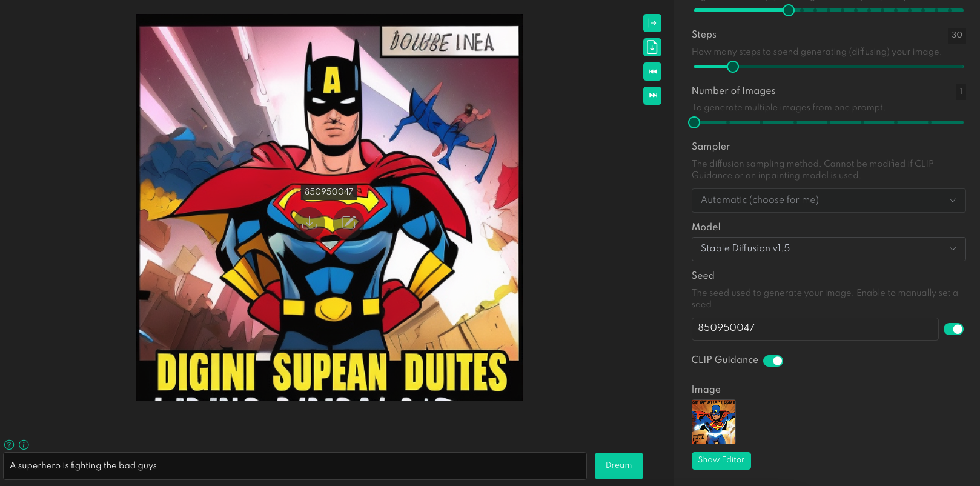Open the question mark help icon
The image size is (980, 486).
coord(9,445)
